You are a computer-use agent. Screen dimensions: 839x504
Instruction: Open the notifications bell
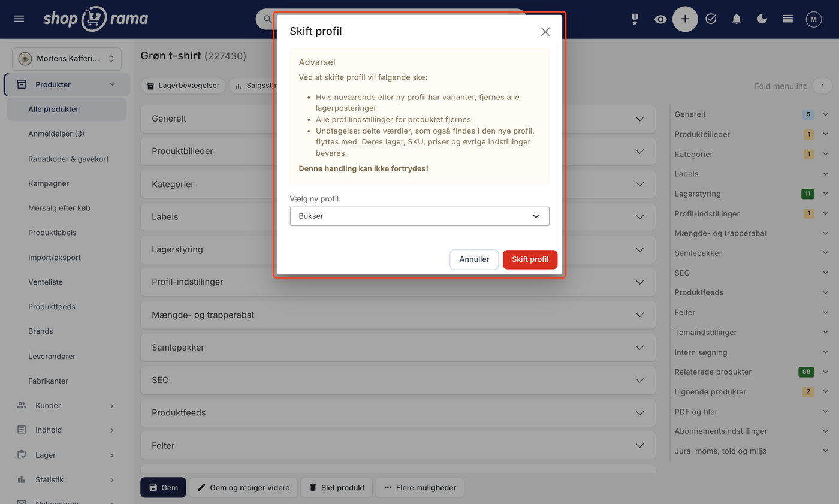point(737,19)
